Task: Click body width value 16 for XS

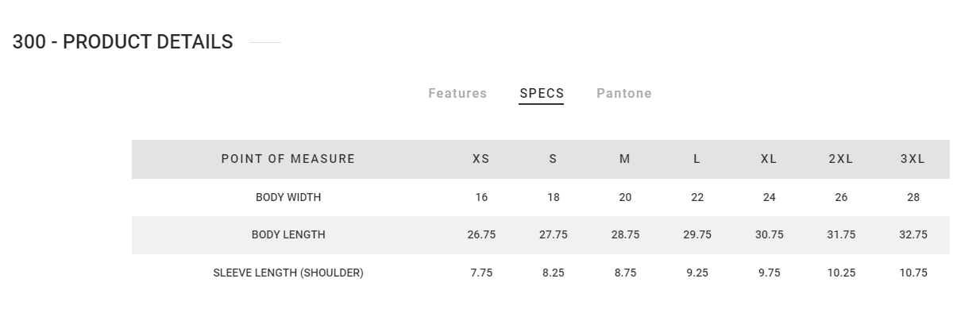Action: [481, 197]
